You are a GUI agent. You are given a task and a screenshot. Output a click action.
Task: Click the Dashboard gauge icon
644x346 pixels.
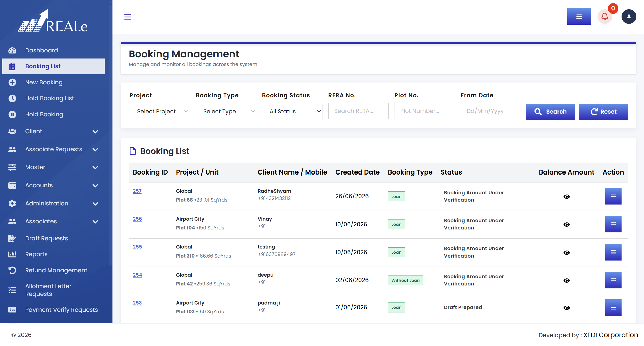12,51
